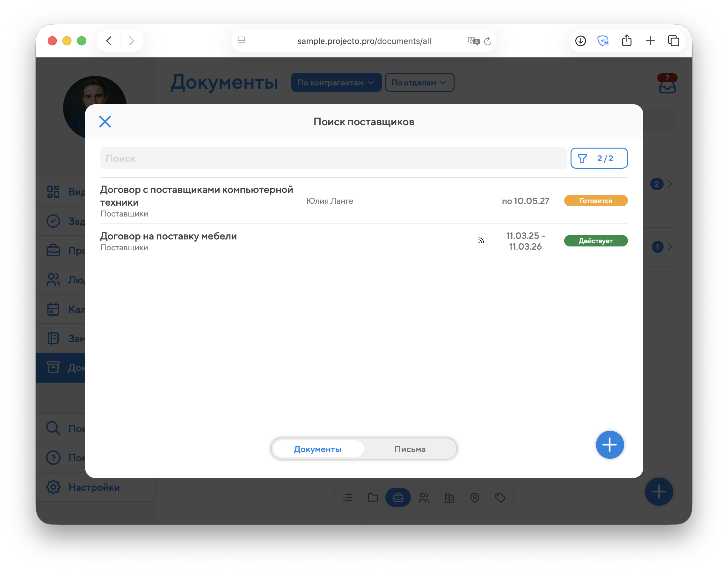Expand the По контрагентам dropdown
Image resolution: width=728 pixels, height=572 pixels.
[x=336, y=82]
